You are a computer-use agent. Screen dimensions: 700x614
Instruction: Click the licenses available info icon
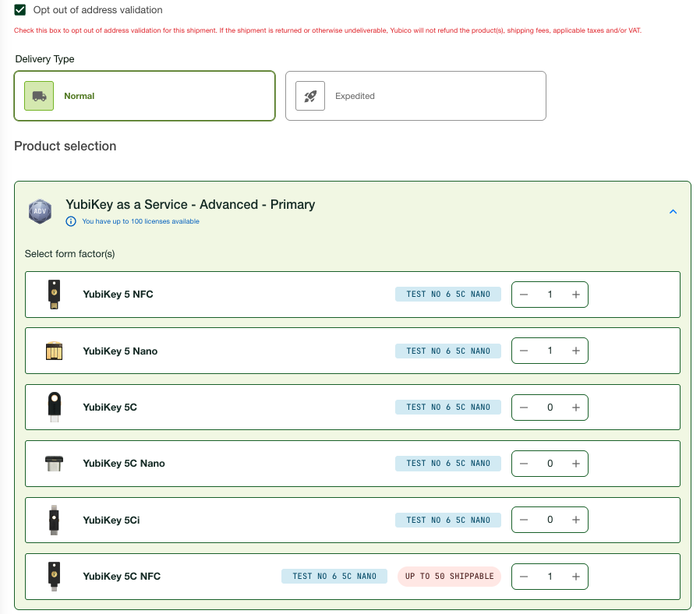(71, 221)
